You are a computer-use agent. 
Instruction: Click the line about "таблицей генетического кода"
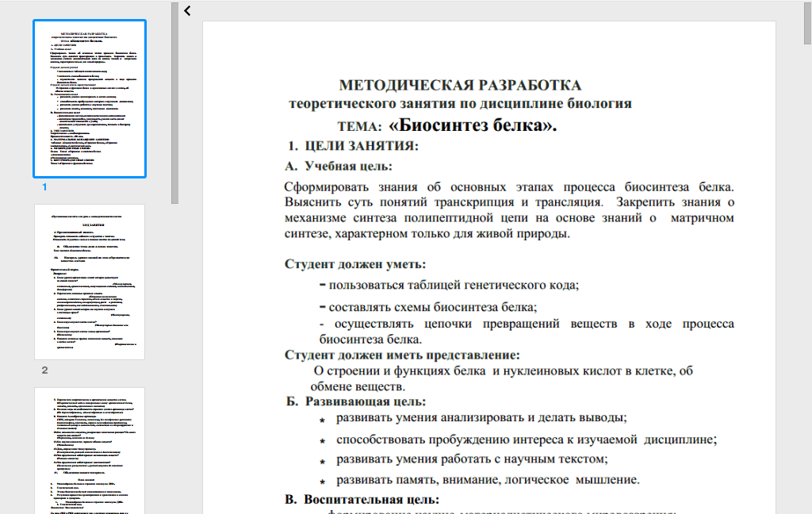[454, 286]
